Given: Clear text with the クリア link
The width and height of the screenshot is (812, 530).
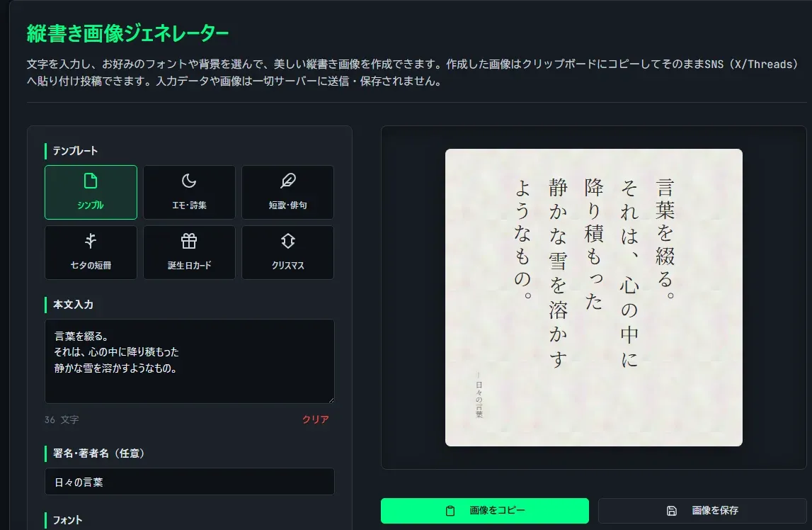Looking at the screenshot, I should 315,419.
